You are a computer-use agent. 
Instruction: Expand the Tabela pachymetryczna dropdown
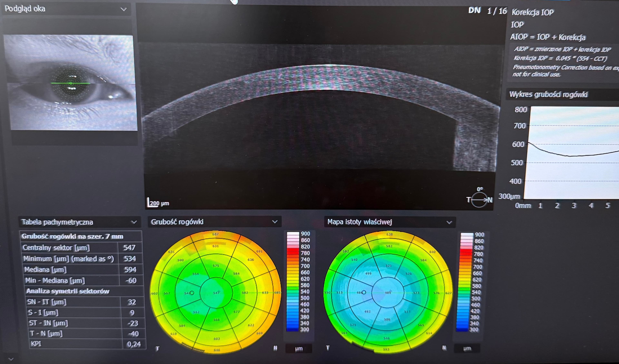pyautogui.click(x=134, y=222)
